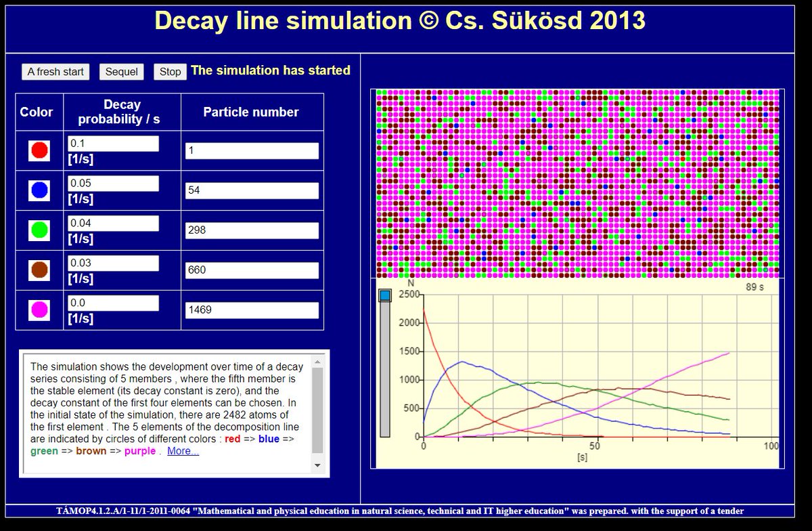Click 'The simulation has started' status text

271,70
